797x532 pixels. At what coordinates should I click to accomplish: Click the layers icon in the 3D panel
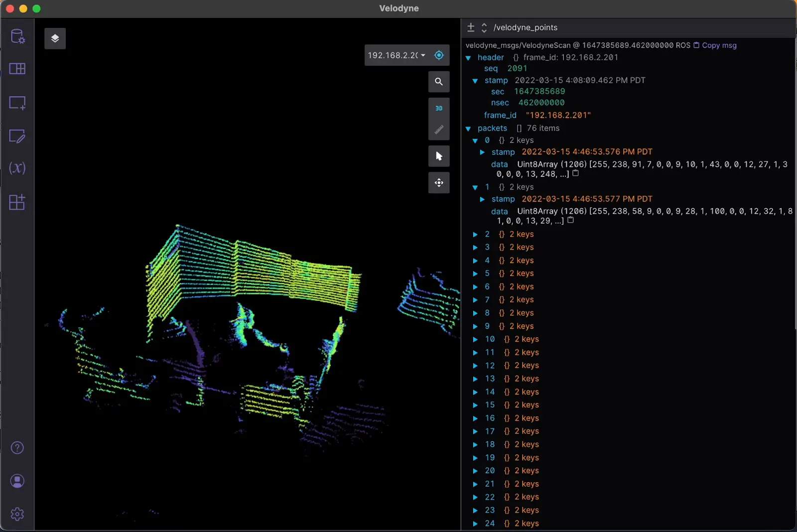[55, 38]
